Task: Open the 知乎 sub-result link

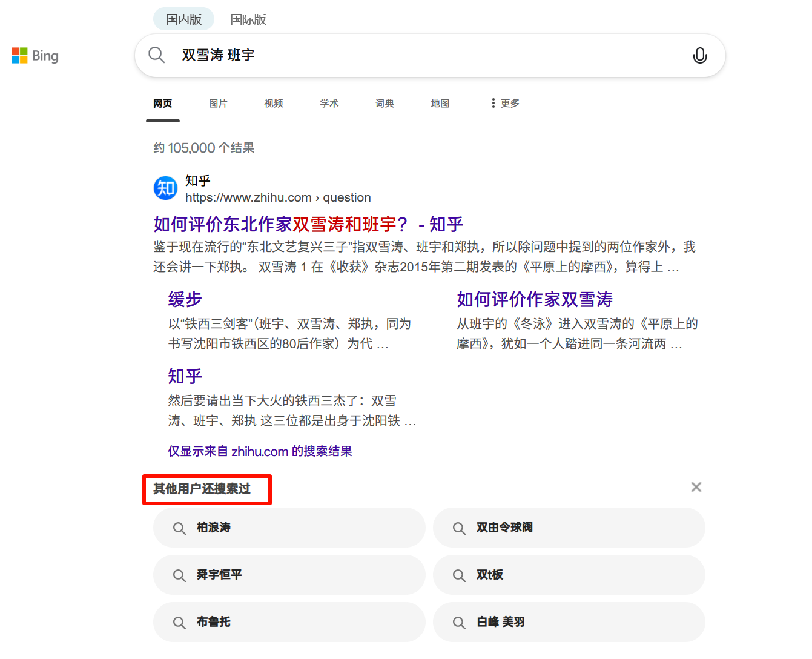Action: 185,376
